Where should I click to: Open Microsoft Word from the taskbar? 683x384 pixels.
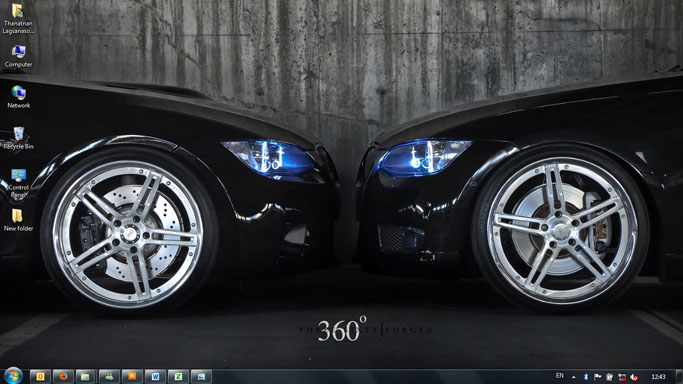tap(155, 376)
